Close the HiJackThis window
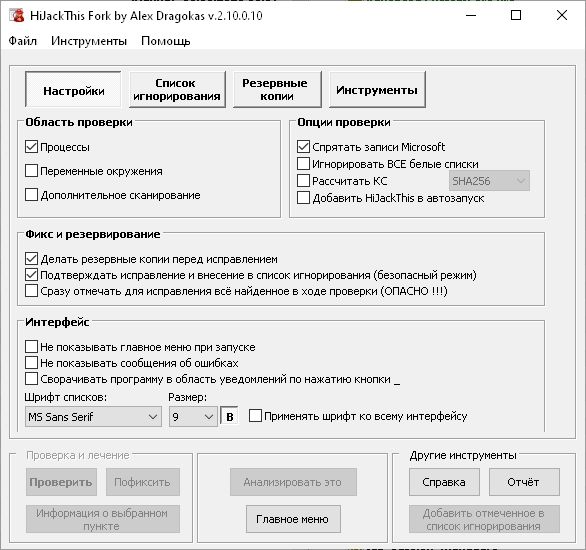 (562, 15)
